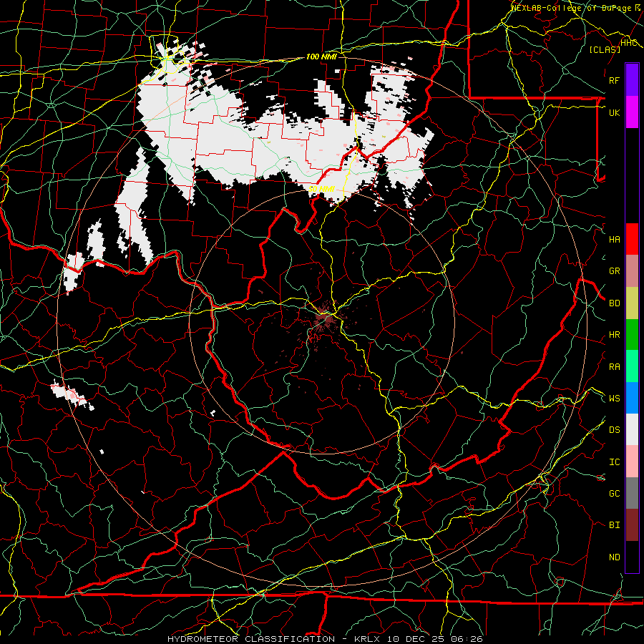The image size is (644, 644).
Task: Click the '[CLAS]' label above the legend
Action: (x=605, y=49)
